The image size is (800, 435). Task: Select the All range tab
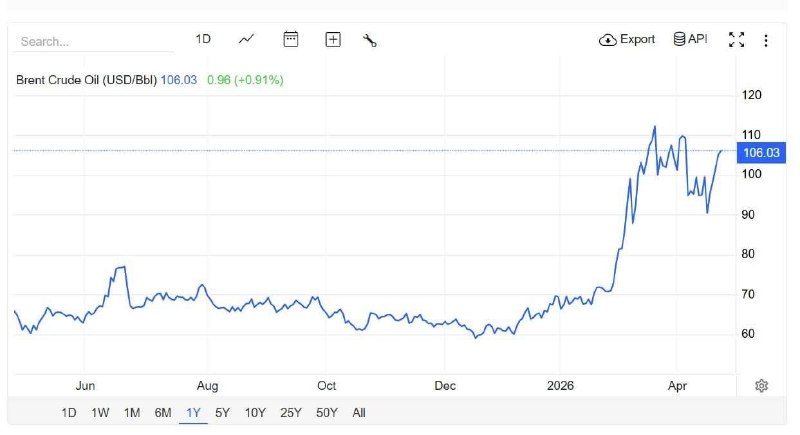point(359,412)
